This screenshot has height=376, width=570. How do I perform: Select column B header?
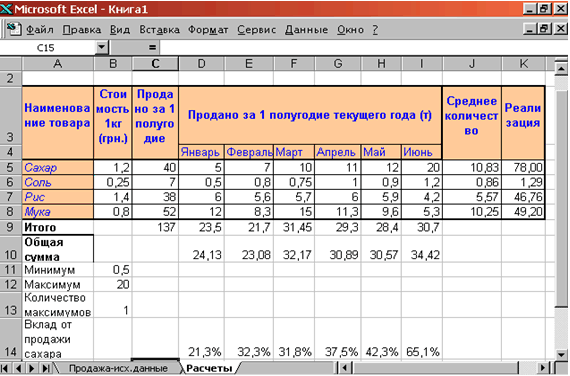click(113, 64)
